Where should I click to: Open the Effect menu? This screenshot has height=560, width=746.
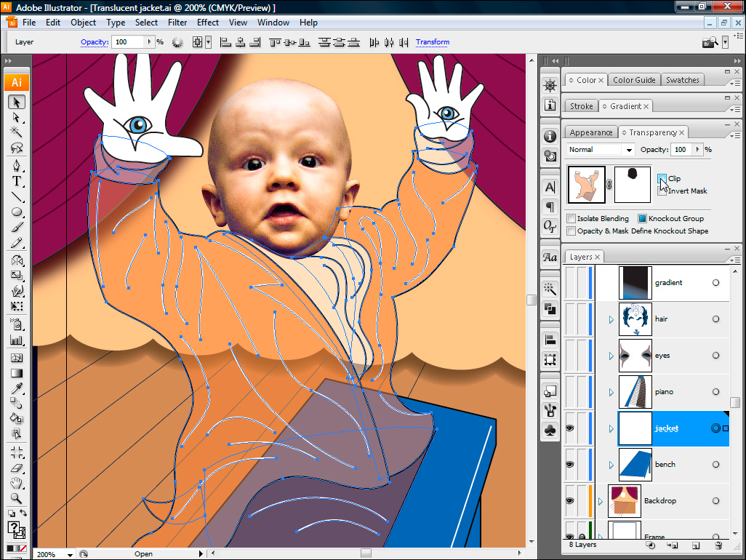208,23
